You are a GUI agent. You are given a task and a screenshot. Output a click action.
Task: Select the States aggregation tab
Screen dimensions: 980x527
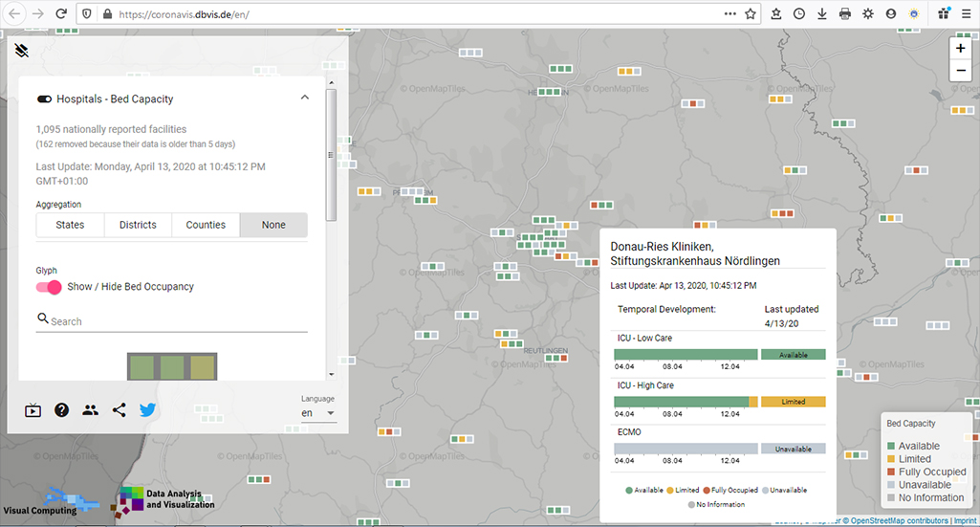click(x=70, y=225)
